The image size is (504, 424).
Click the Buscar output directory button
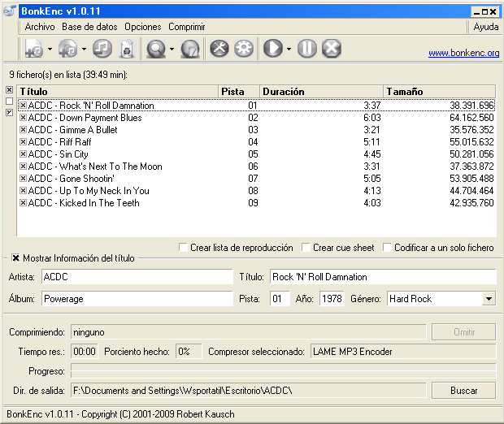point(463,391)
